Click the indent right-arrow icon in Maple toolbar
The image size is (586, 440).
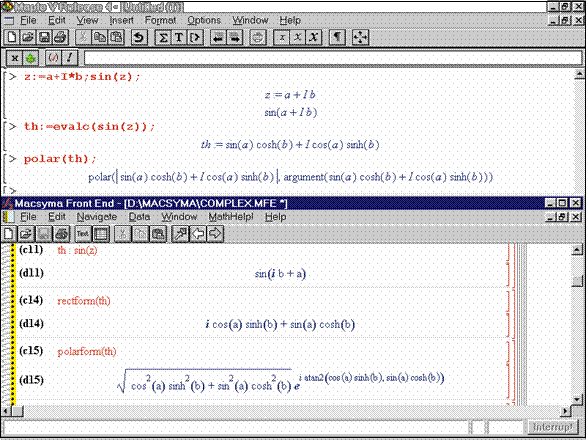pyautogui.click(x=235, y=37)
